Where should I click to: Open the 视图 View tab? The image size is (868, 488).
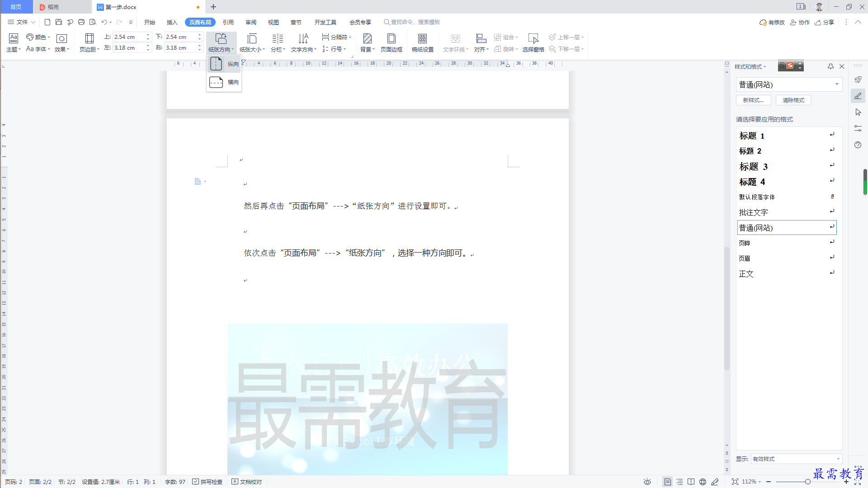274,22
